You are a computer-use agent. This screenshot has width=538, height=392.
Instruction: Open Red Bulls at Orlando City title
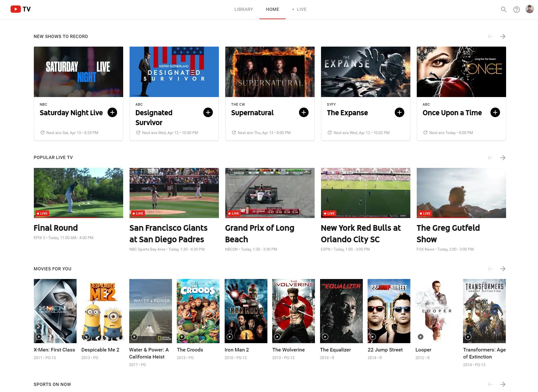pyautogui.click(x=361, y=234)
